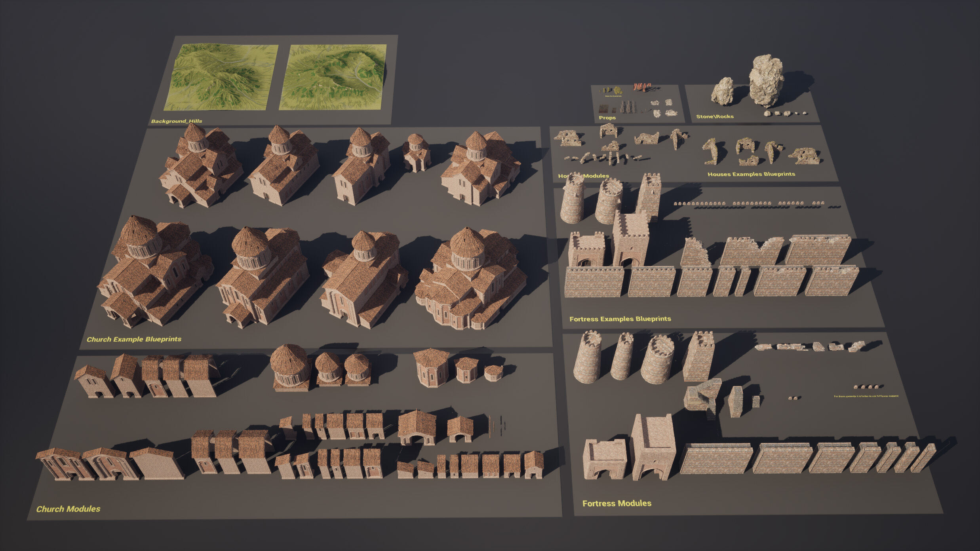The width and height of the screenshot is (980, 551).
Task: Select the largest boulder in Stone\Rocks
Action: click(766, 80)
